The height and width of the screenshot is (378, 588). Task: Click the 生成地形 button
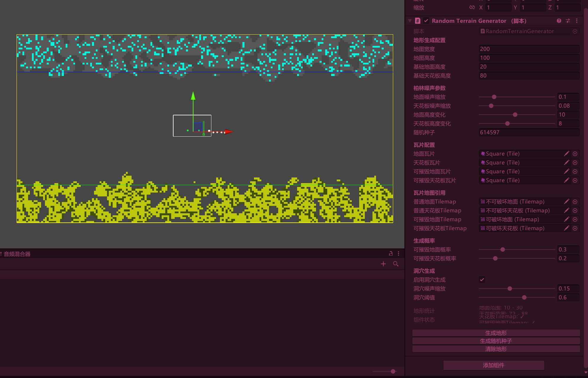(496, 333)
